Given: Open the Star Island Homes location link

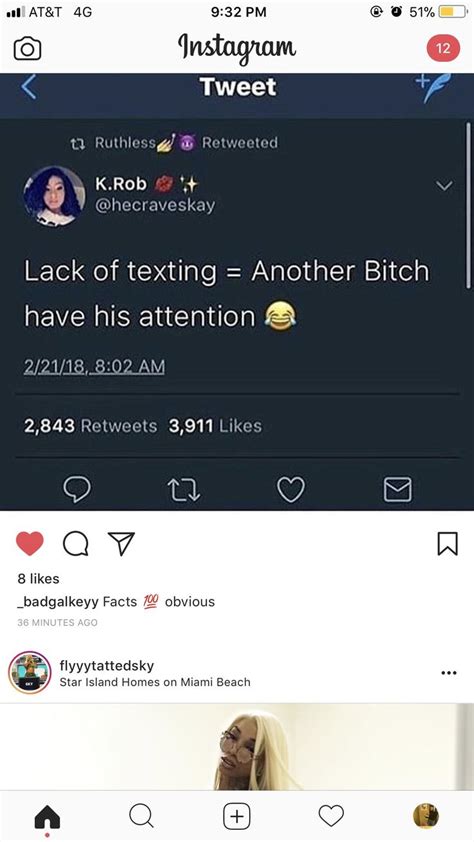Looking at the screenshot, I should click(155, 683).
